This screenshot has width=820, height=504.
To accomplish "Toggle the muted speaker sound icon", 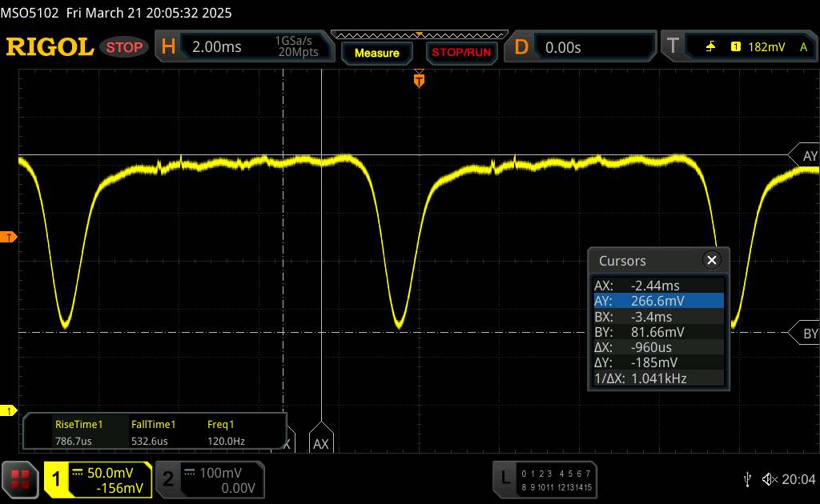I will (x=769, y=478).
